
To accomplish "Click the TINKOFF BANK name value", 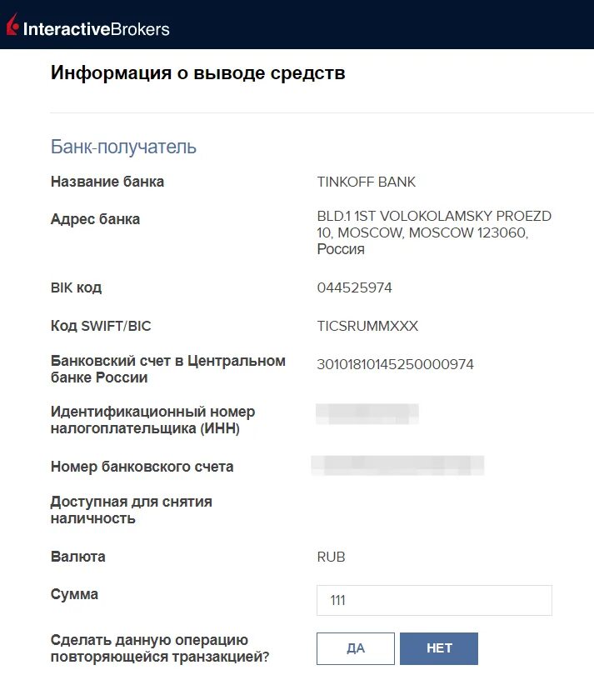I will (x=366, y=182).
